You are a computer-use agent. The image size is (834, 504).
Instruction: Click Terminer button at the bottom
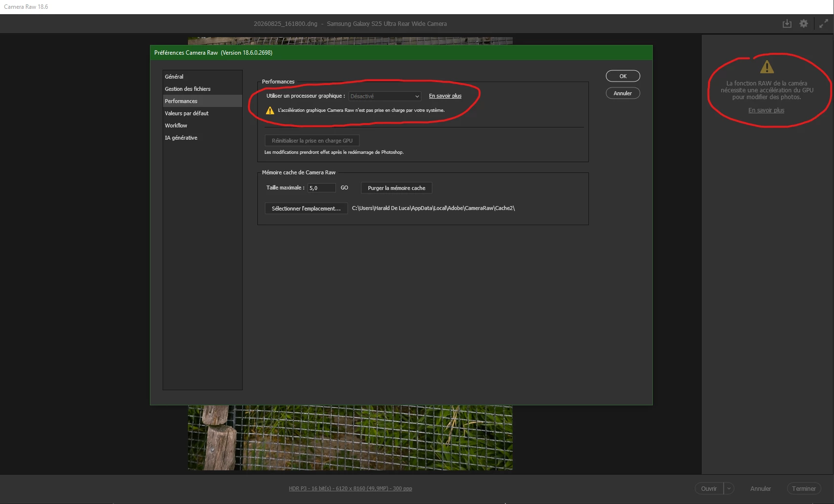click(x=804, y=488)
